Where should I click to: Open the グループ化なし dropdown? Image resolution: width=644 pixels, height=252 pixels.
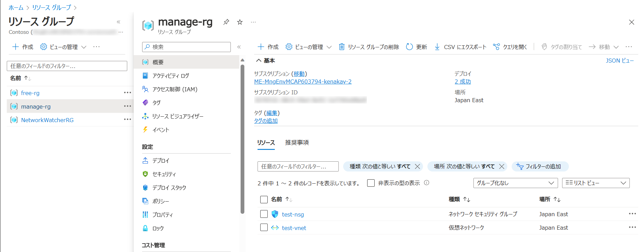tap(515, 183)
